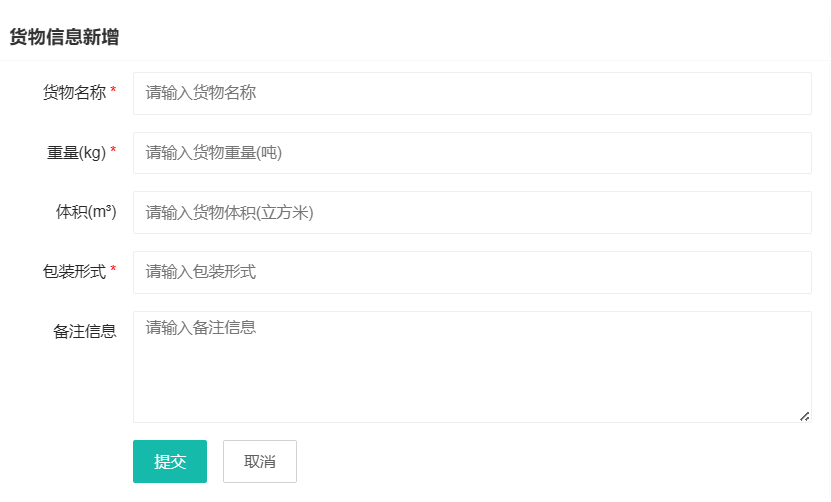This screenshot has height=502, width=831.
Task: Click the 备注信息 label
Action: pyautogui.click(x=85, y=331)
